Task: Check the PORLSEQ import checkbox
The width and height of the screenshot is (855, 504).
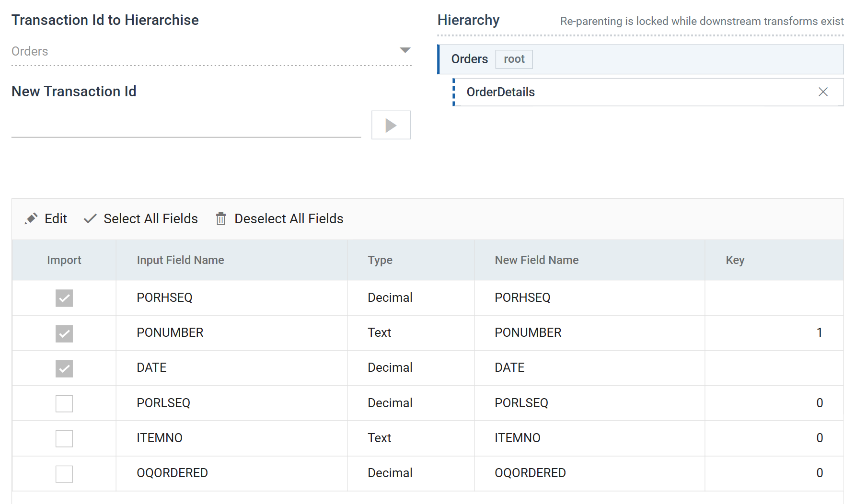Action: [x=64, y=403]
